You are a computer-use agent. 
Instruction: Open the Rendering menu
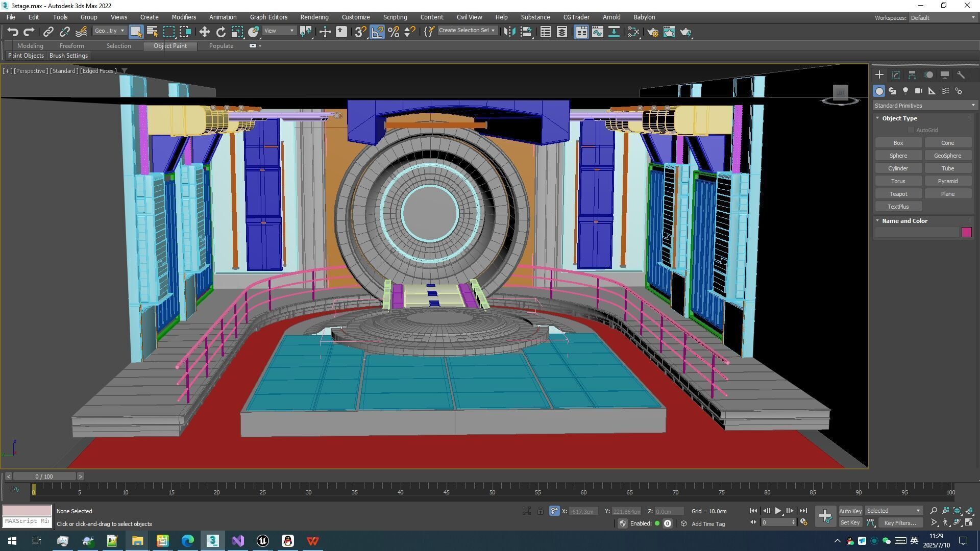(314, 17)
